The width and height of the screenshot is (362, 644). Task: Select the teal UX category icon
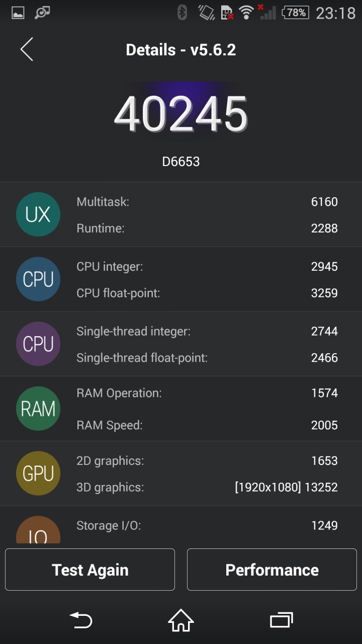tap(38, 214)
